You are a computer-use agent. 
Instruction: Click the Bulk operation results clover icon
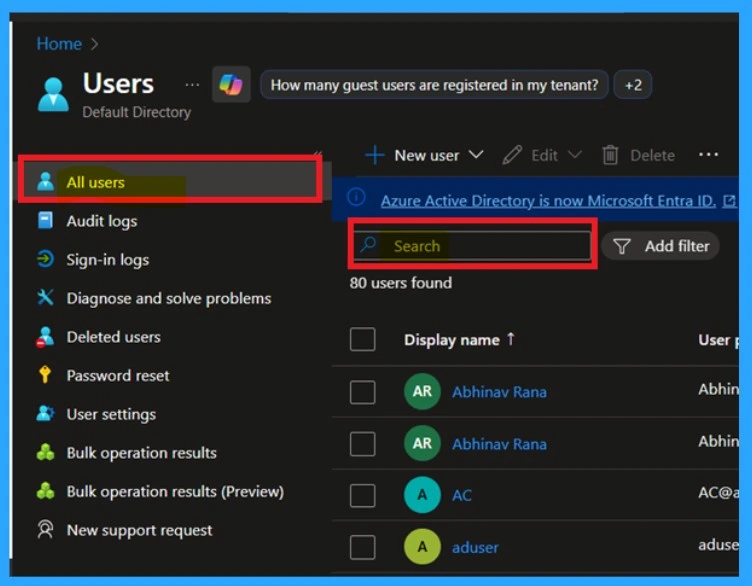pyautogui.click(x=46, y=452)
